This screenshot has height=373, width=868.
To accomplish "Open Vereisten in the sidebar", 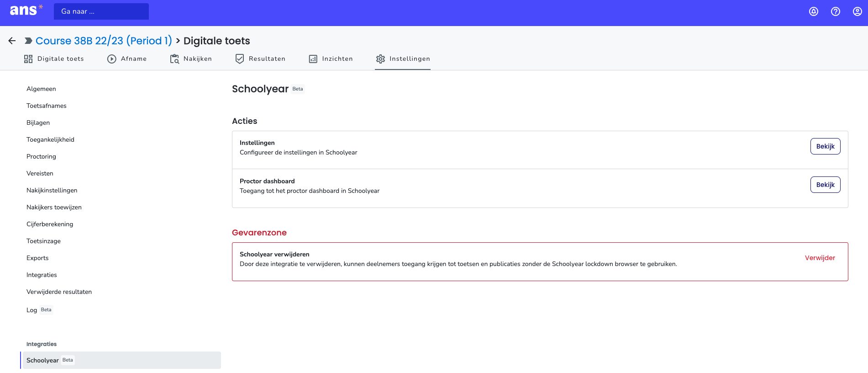I will click(40, 173).
